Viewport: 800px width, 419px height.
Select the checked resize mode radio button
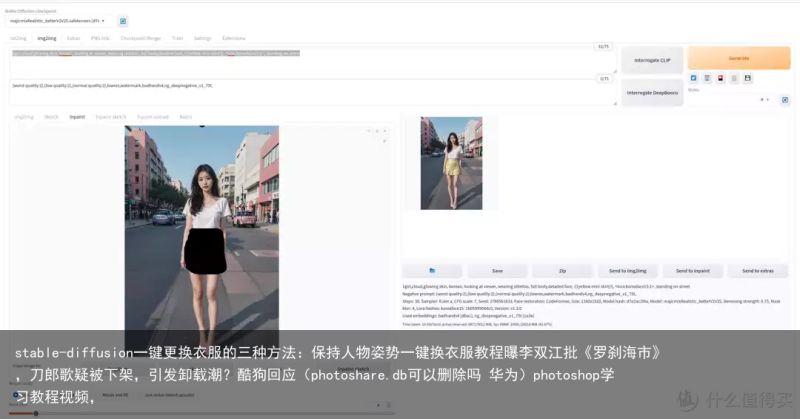click(16, 395)
